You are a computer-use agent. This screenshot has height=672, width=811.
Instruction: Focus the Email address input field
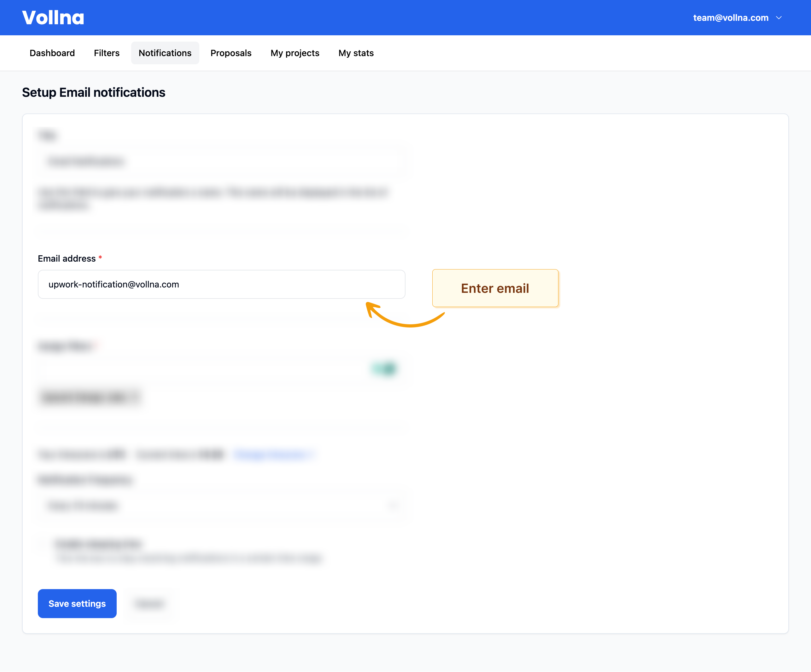pyautogui.click(x=221, y=285)
